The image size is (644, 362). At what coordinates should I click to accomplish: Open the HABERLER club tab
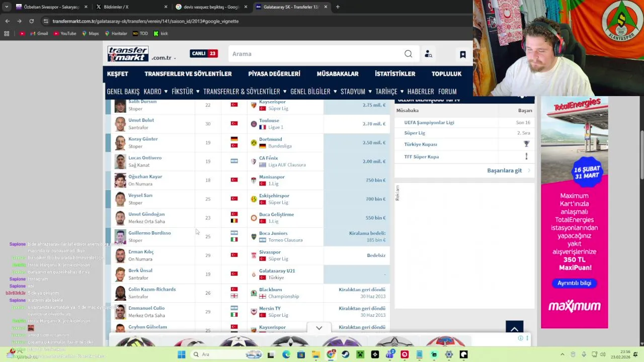click(x=421, y=92)
